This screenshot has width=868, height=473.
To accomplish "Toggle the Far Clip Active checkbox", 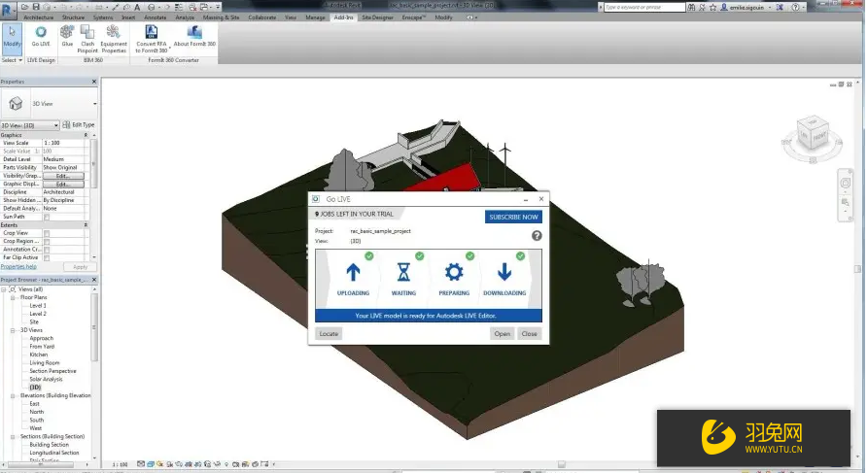I will 47,257.
